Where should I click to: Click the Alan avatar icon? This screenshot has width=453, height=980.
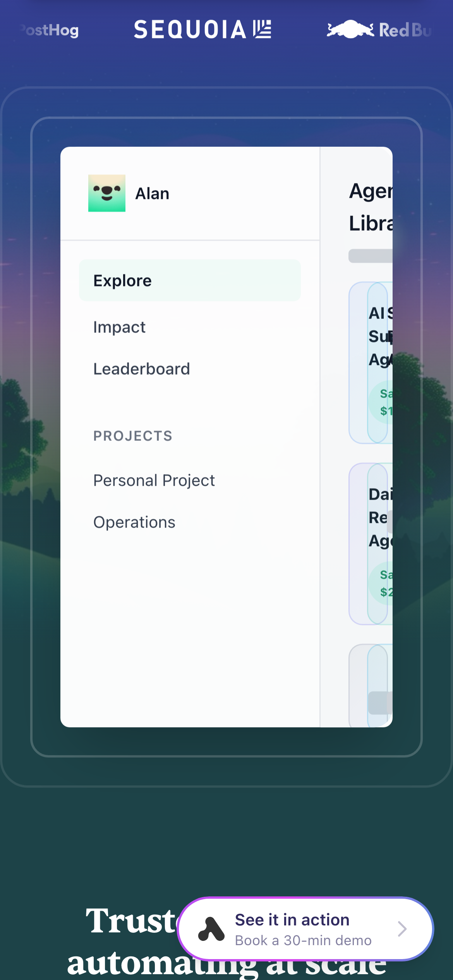tap(106, 193)
